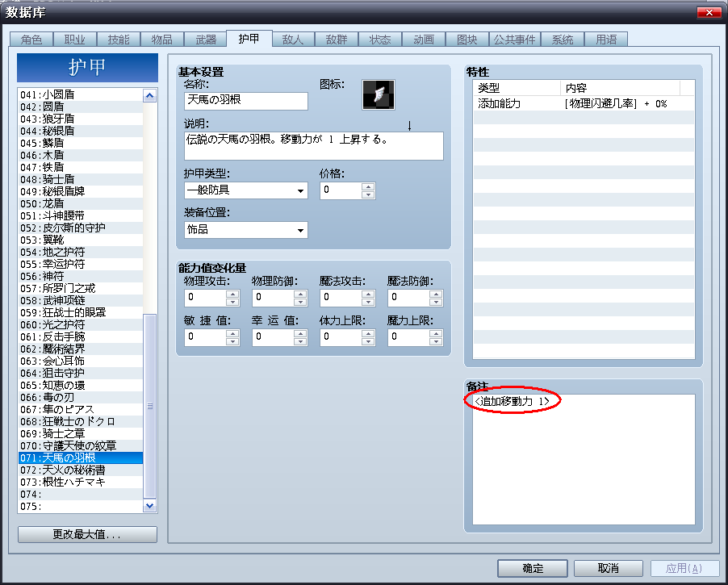This screenshot has width=728, height=585.
Task: Select armor 063:会心耳饰
Action: [81, 361]
